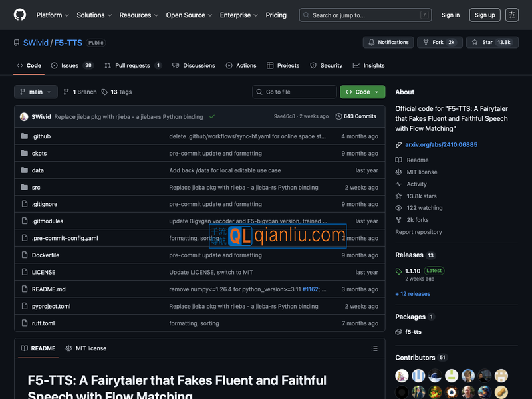
Task: Click the GitHub logo icon
Action: 20,15
